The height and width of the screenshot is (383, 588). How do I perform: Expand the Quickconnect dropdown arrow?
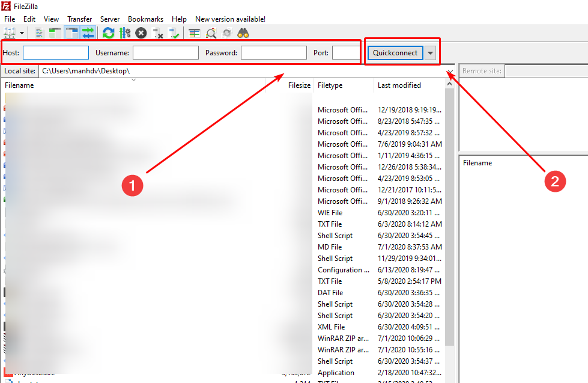pyautogui.click(x=431, y=52)
